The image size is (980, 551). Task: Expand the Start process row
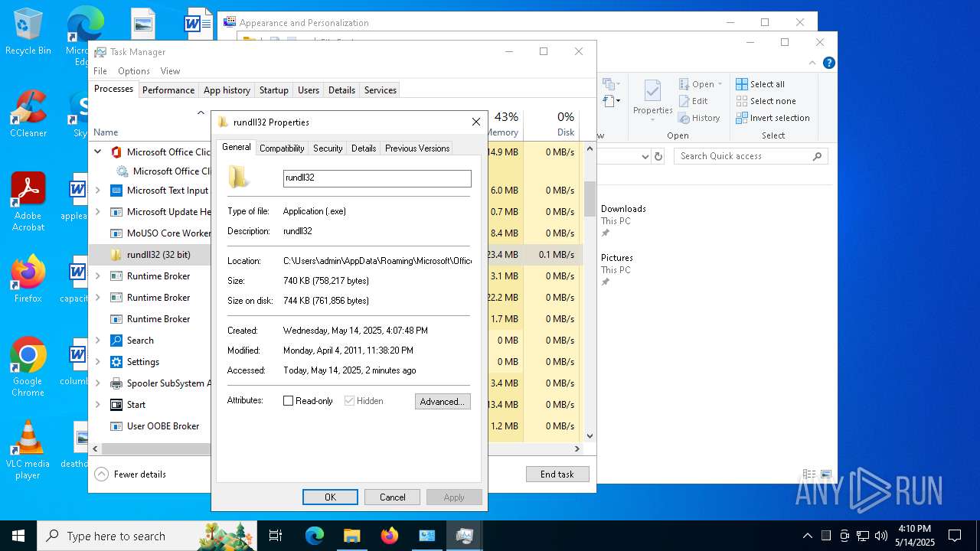pyautogui.click(x=97, y=405)
